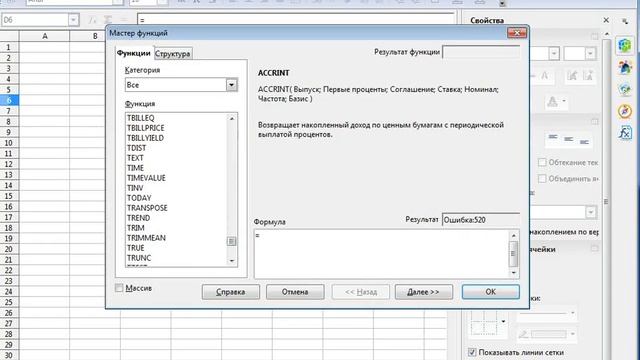Open the Properties deck in sidebar

(624, 45)
